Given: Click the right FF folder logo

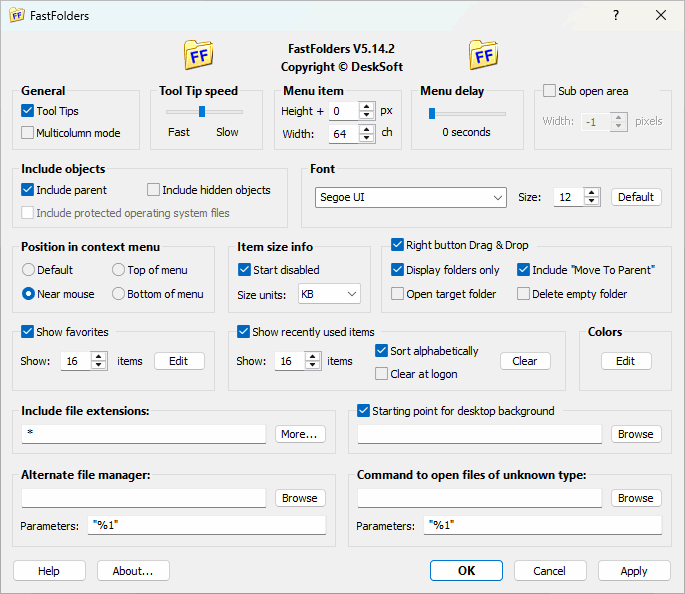Looking at the screenshot, I should [483, 55].
